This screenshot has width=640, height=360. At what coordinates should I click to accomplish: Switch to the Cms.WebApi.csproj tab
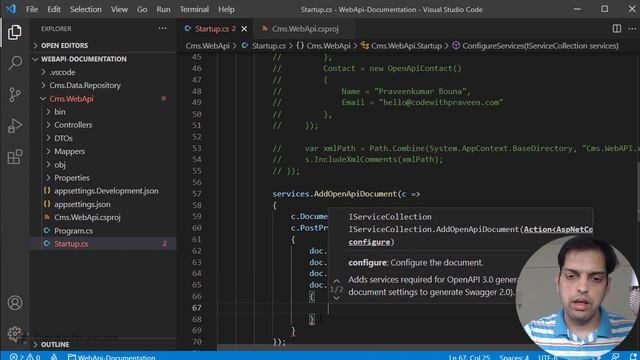click(x=305, y=29)
